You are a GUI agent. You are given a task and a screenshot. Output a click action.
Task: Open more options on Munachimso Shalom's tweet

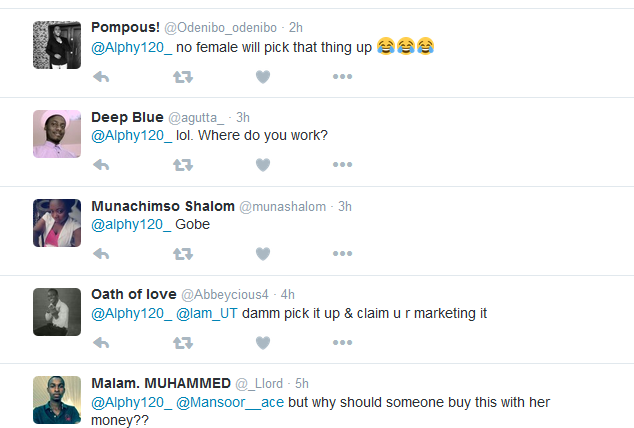343,254
